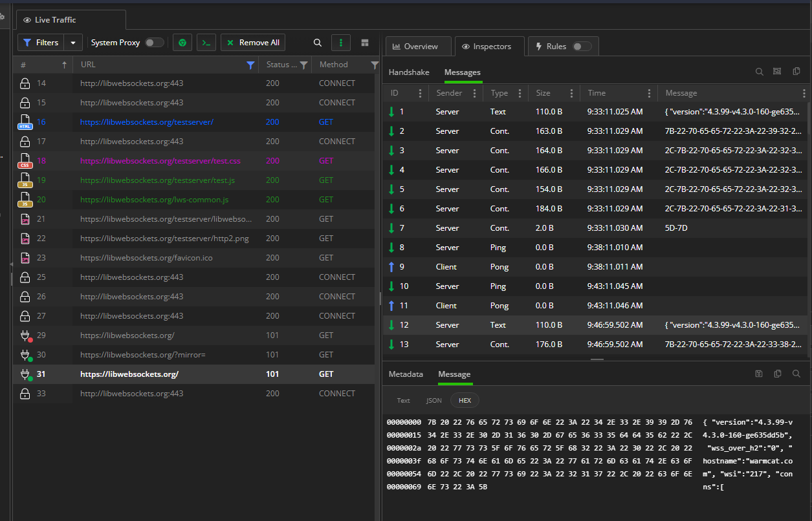Open the green three-dot more options menu
This screenshot has width=812, height=521.
coord(341,43)
